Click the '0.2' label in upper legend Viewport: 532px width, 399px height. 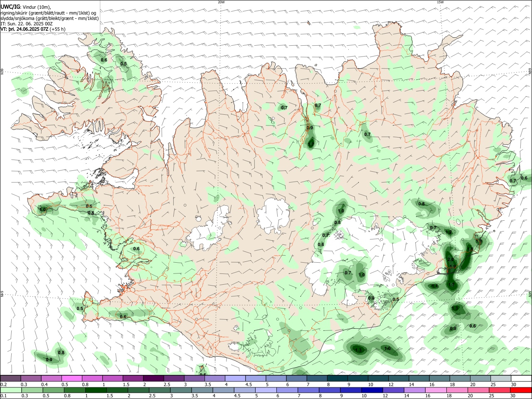(x=4, y=384)
